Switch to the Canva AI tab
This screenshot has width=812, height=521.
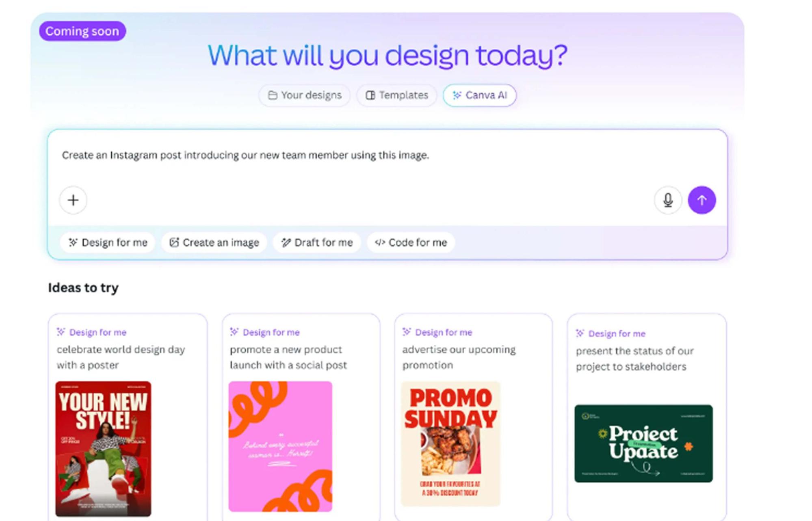point(480,95)
